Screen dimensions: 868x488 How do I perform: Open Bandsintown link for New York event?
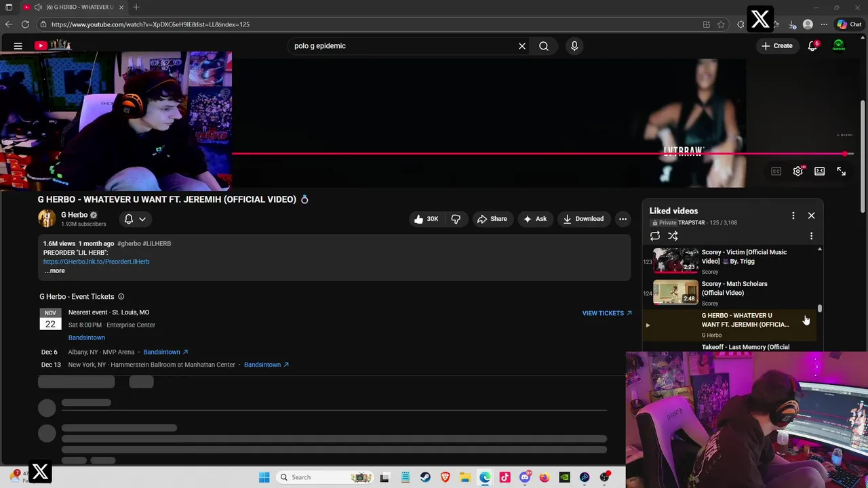267,365
